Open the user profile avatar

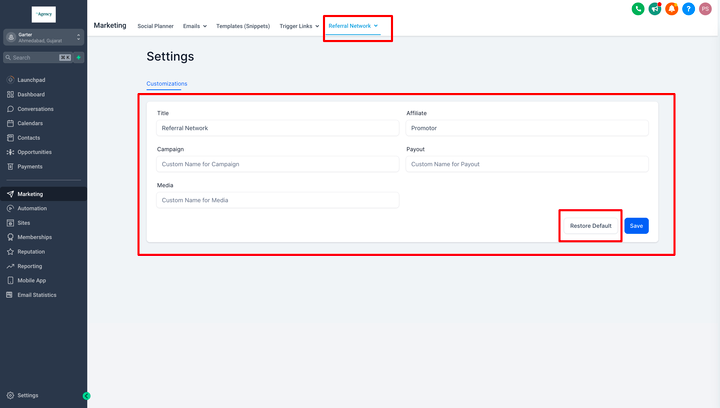click(x=705, y=9)
